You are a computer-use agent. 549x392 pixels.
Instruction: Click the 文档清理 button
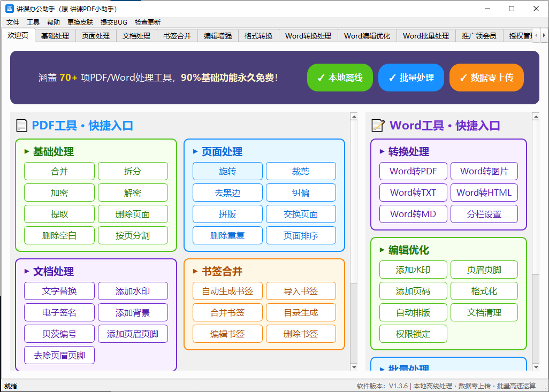pyautogui.click(x=484, y=312)
